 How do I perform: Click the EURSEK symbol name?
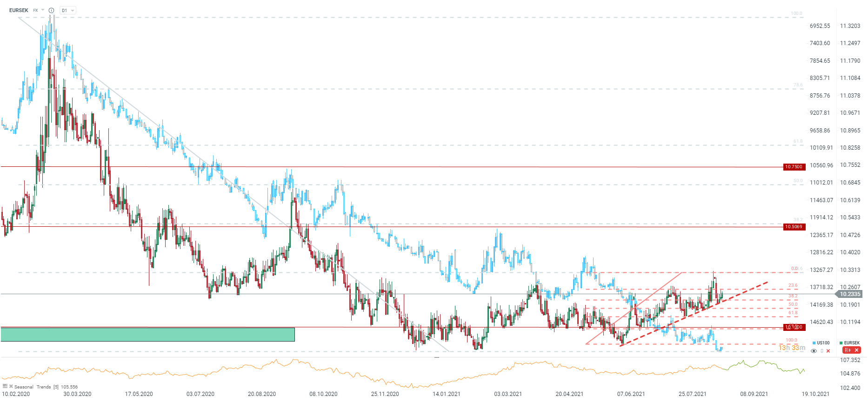point(19,10)
